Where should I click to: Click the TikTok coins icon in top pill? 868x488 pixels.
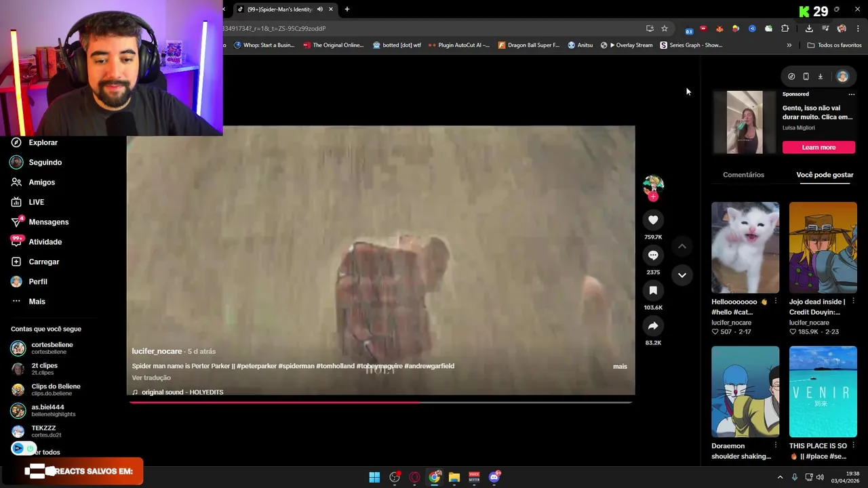791,77
